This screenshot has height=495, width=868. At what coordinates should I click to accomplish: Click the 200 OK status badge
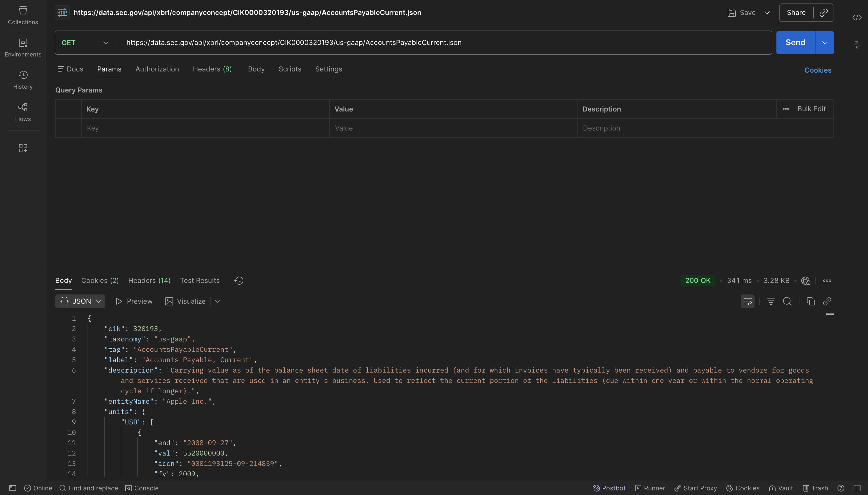698,280
